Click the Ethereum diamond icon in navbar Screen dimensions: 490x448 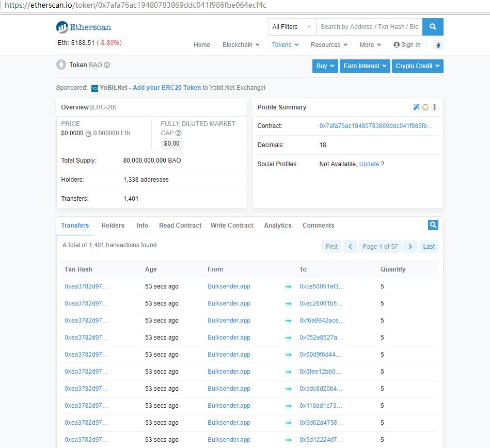click(x=438, y=45)
